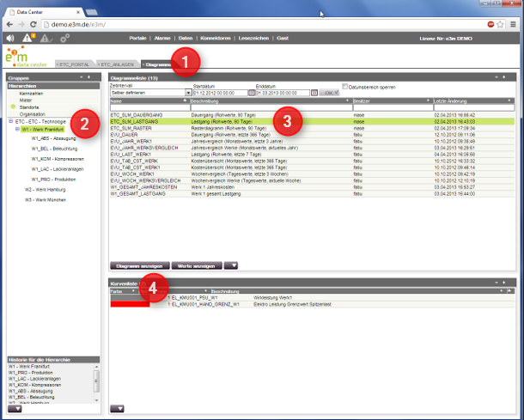Click the Diagramm anzeigen button
This screenshot has width=524, height=420.
140,266
